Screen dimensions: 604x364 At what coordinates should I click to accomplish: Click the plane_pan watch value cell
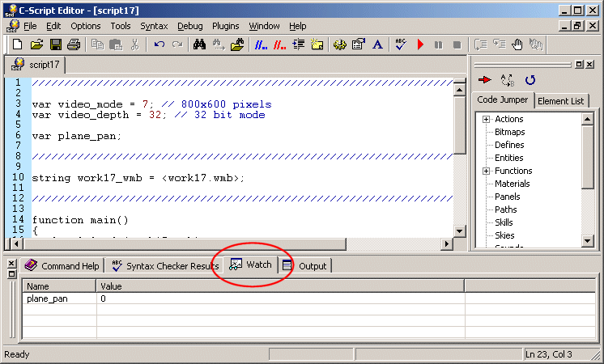279,299
